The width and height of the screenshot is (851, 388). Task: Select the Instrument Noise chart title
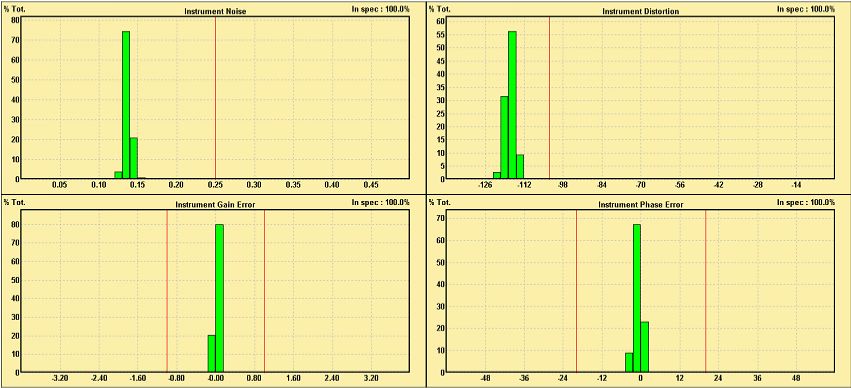pyautogui.click(x=216, y=11)
